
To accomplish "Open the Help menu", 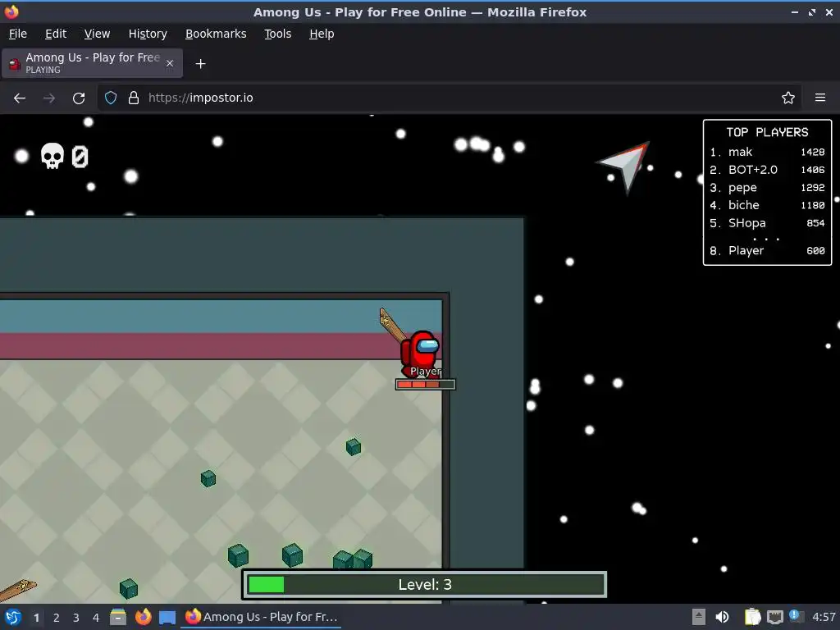I will [x=322, y=34].
